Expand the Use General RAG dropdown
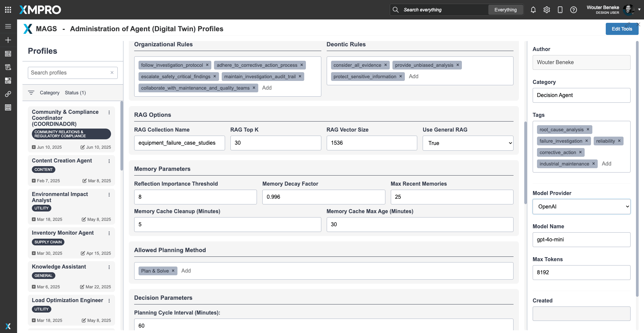The height and width of the screenshot is (333, 644). pyautogui.click(x=468, y=143)
